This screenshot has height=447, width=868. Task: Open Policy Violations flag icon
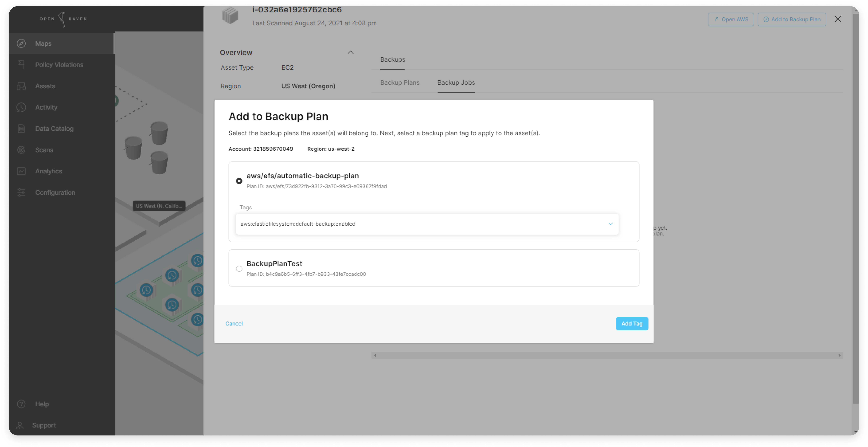click(21, 64)
